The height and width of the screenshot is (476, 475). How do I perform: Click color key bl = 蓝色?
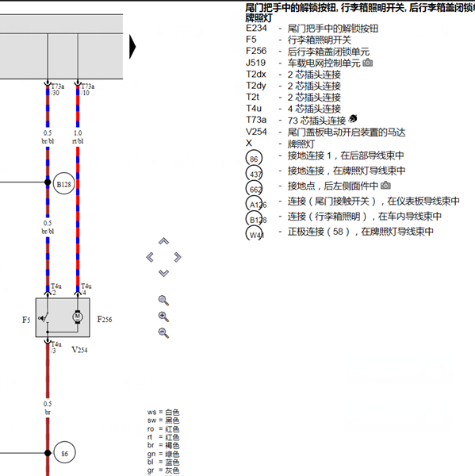click(x=163, y=462)
